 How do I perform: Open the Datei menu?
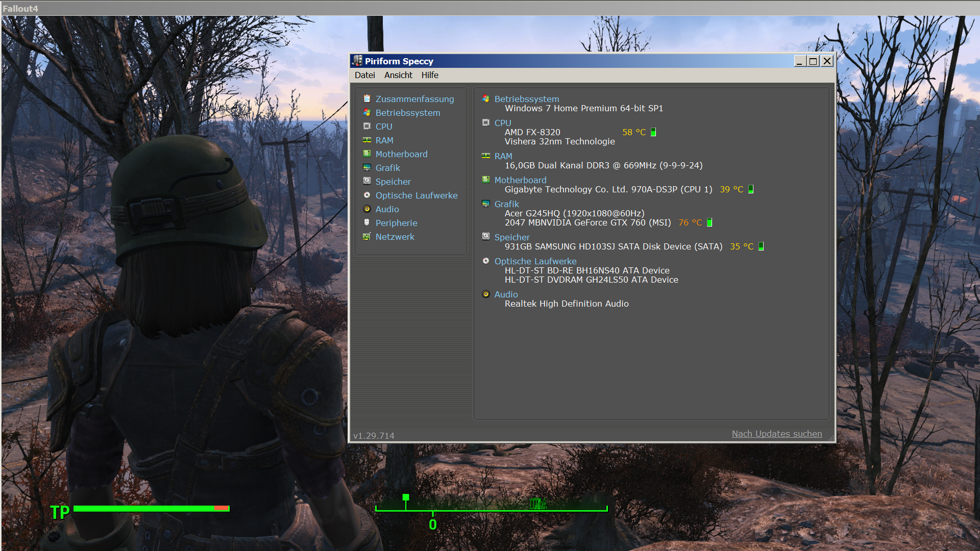tap(364, 75)
